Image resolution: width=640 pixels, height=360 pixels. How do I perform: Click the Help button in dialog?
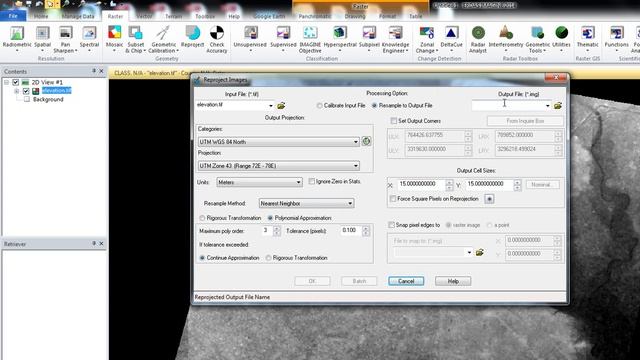coord(453,281)
